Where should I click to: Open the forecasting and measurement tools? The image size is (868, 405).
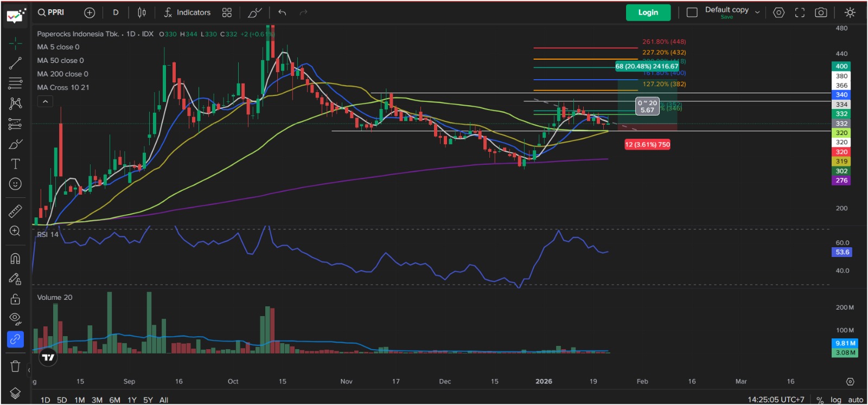15,124
